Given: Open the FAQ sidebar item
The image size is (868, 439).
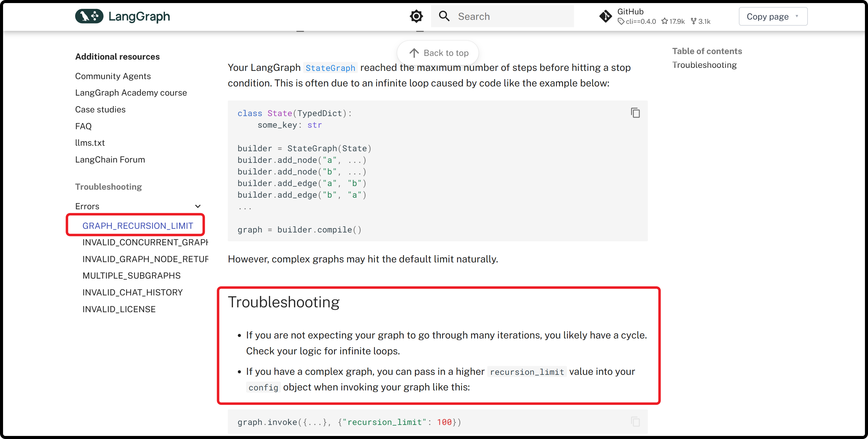Looking at the screenshot, I should click(83, 126).
